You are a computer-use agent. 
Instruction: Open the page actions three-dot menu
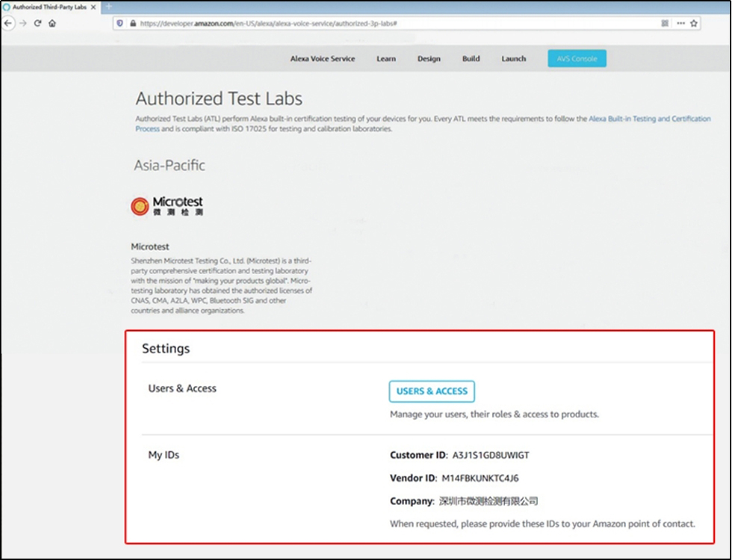tap(680, 23)
